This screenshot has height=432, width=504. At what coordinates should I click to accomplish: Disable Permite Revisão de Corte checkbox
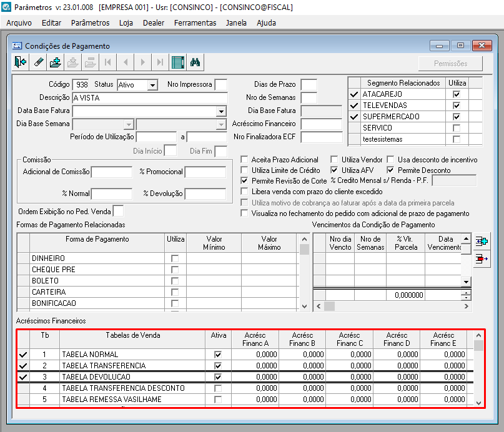pyautogui.click(x=244, y=180)
